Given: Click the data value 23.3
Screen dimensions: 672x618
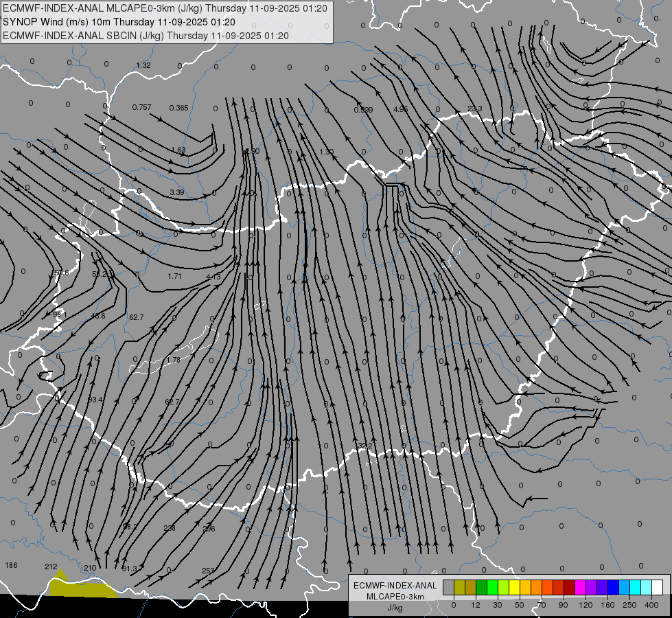Looking at the screenshot, I should (x=475, y=109).
